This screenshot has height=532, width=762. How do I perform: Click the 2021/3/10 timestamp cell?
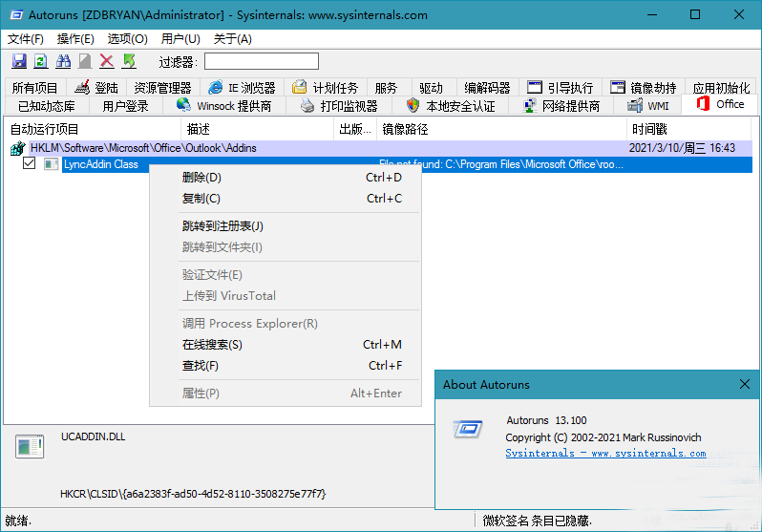[x=682, y=148]
